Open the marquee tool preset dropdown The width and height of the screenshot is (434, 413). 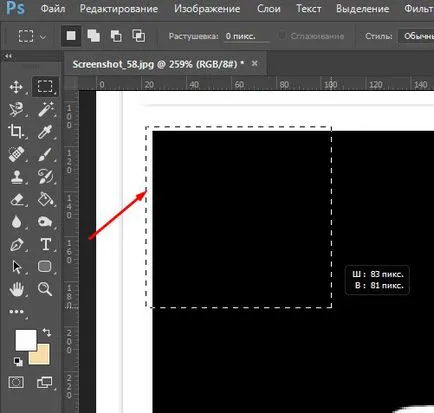43,36
